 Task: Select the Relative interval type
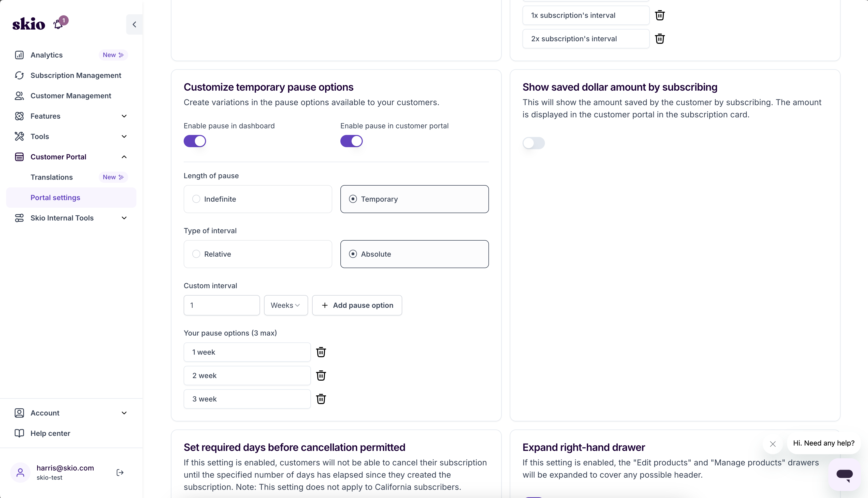click(x=258, y=254)
